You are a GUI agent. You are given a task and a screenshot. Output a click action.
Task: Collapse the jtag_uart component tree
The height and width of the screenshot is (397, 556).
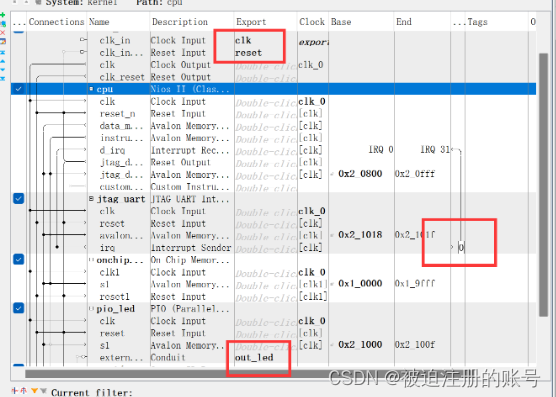(91, 198)
